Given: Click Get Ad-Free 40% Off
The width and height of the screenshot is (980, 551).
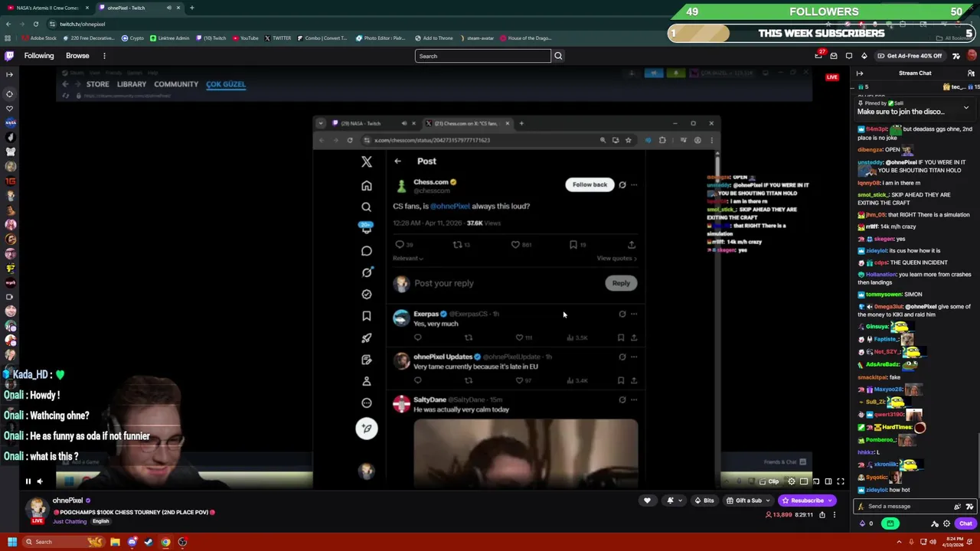Looking at the screenshot, I should click(x=910, y=56).
